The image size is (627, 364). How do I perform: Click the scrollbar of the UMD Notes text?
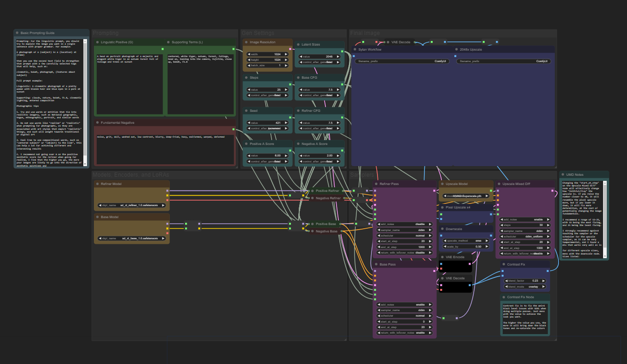pyautogui.click(x=605, y=219)
